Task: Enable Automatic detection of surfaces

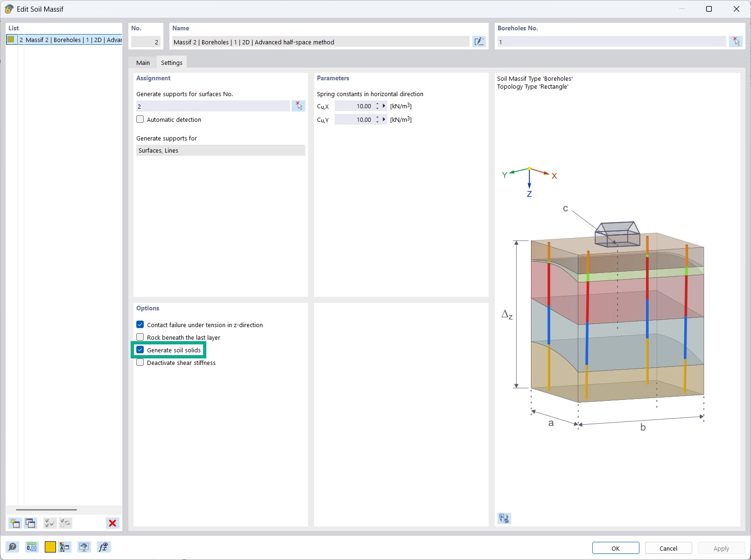Action: point(140,119)
